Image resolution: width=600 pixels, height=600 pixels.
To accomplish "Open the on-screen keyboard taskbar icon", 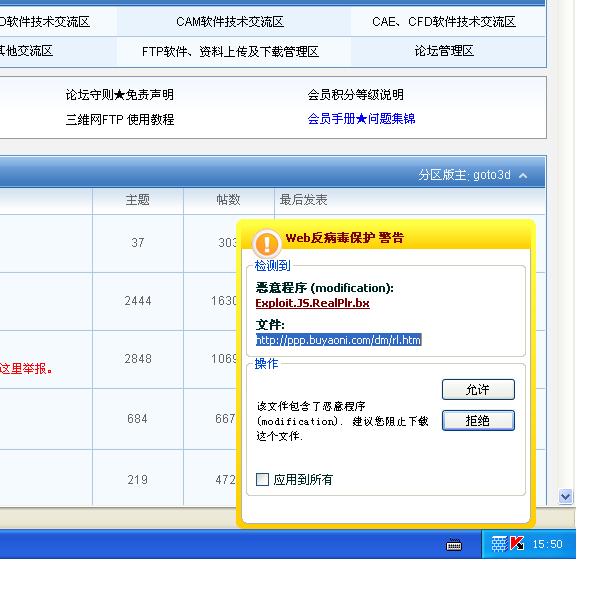I will [454, 545].
